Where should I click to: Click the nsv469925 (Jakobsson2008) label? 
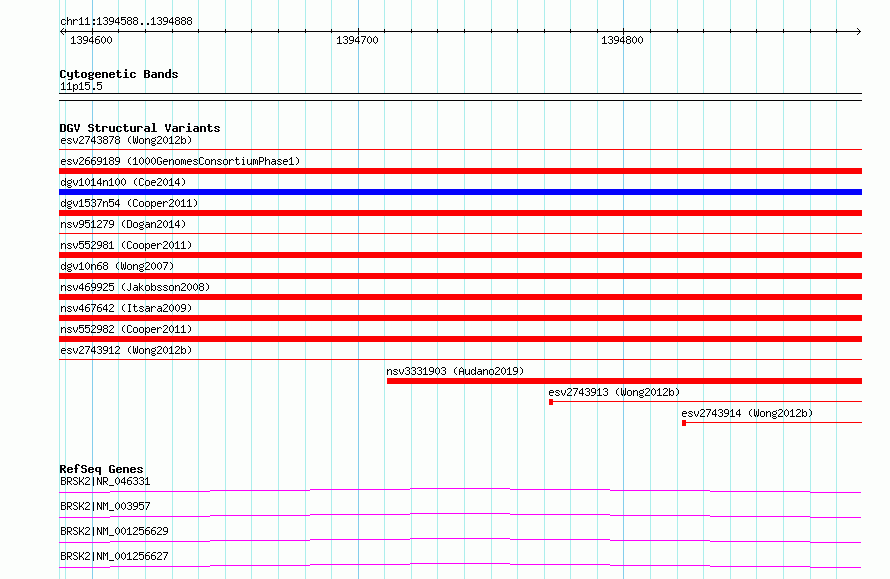click(x=135, y=287)
